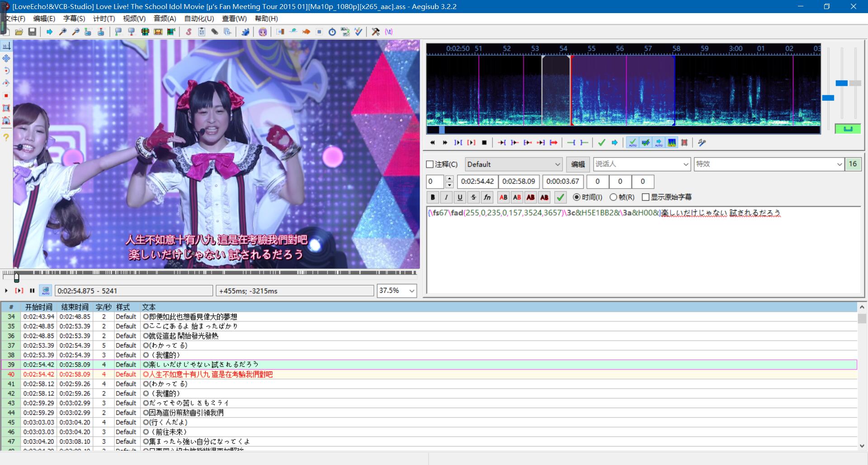Open the Shift Times tool icon
Screen dimensions: 868x465
[x=280, y=32]
